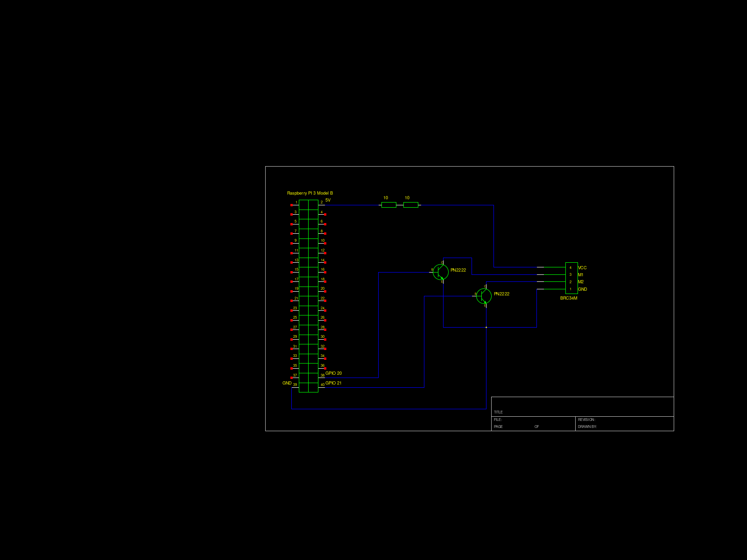Click header pin number 20
This screenshot has width=747, height=560.
[322, 289]
